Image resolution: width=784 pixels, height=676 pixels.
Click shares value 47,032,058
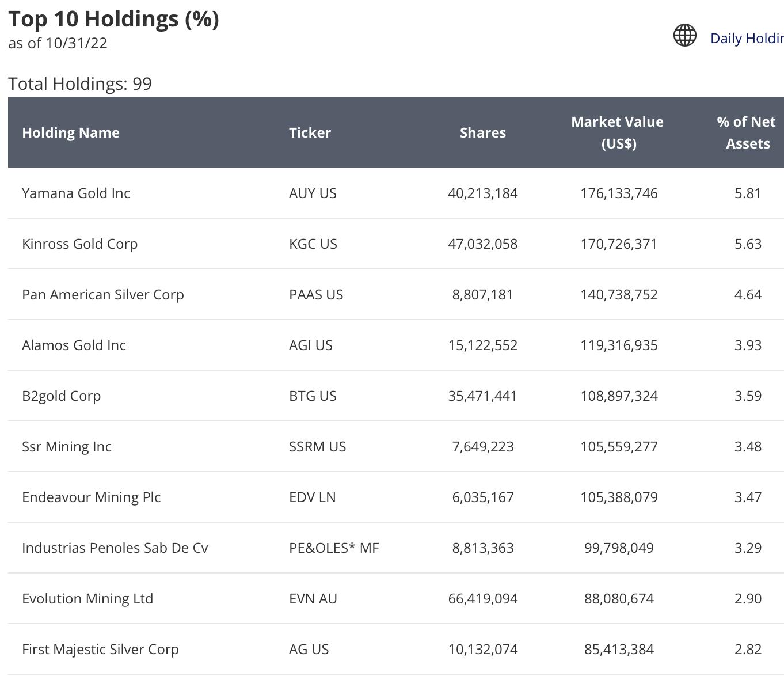483,244
